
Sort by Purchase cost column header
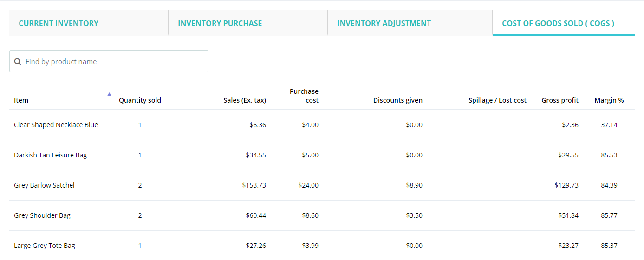tap(304, 96)
